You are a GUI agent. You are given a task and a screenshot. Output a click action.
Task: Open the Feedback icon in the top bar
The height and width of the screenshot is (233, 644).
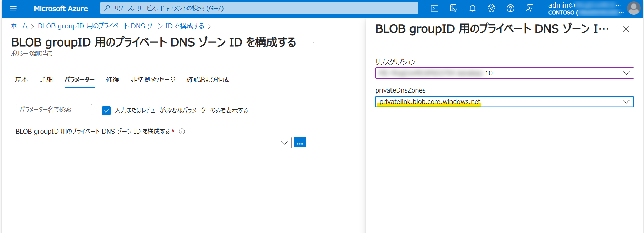[x=529, y=8]
